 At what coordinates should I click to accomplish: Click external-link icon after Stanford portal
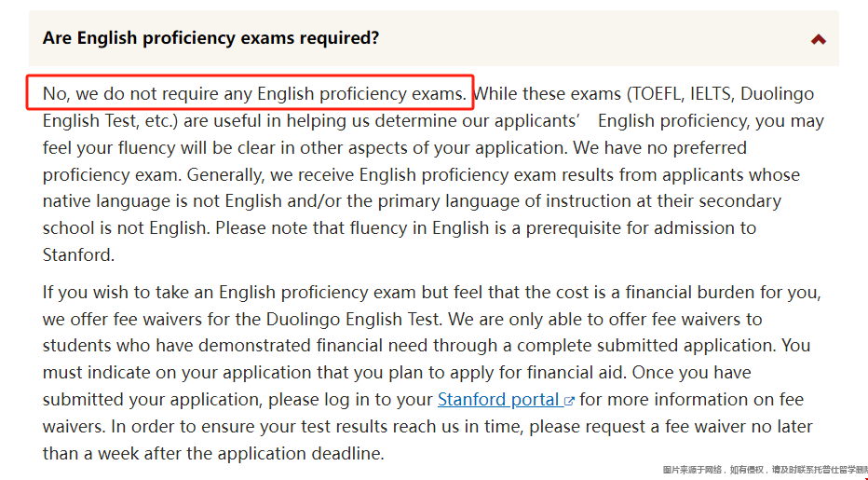(569, 401)
